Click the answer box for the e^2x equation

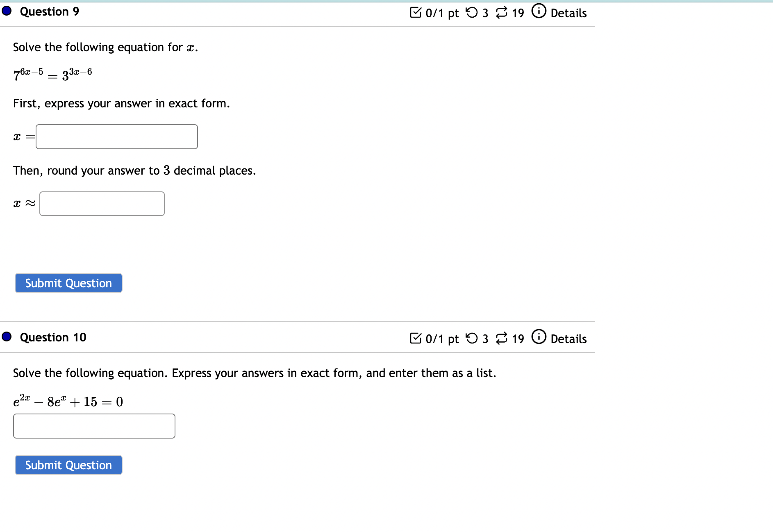(x=94, y=426)
